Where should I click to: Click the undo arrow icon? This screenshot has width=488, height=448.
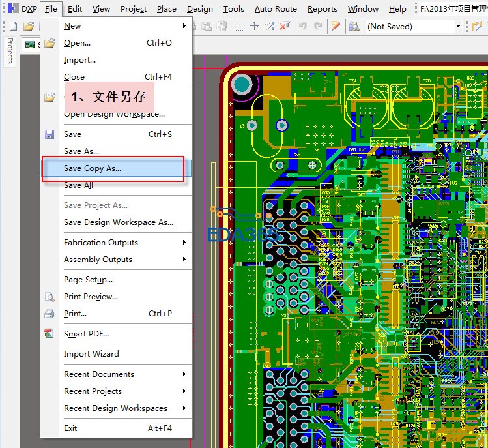click(x=303, y=27)
